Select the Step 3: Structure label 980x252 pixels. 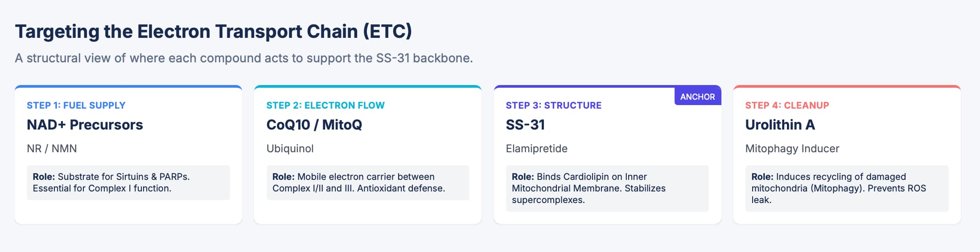(x=553, y=106)
